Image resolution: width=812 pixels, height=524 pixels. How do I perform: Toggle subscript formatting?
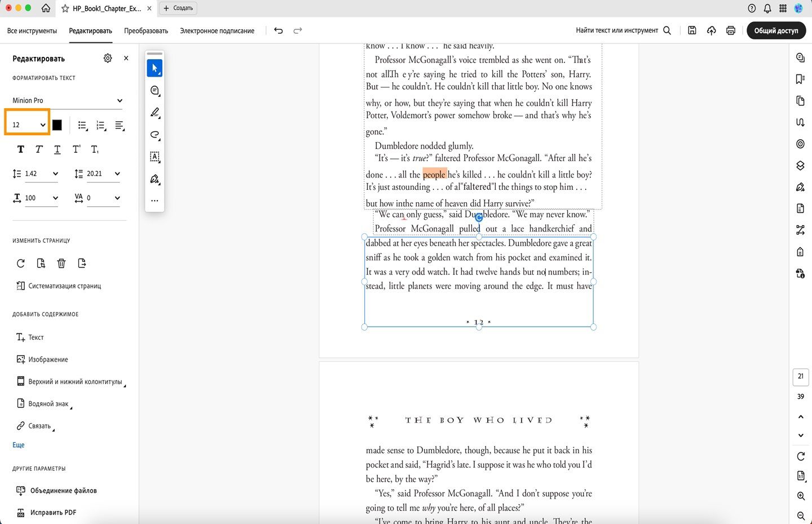95,149
